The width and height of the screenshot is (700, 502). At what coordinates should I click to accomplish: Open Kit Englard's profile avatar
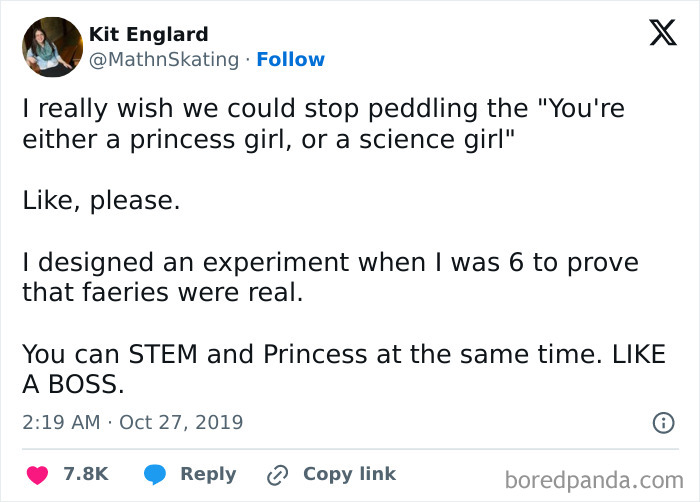point(52,47)
